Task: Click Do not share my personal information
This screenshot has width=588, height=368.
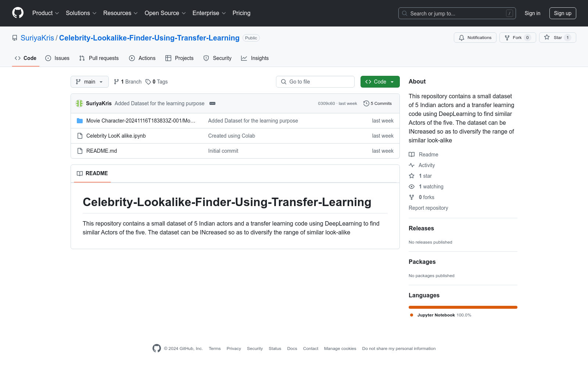Action: pos(399,348)
